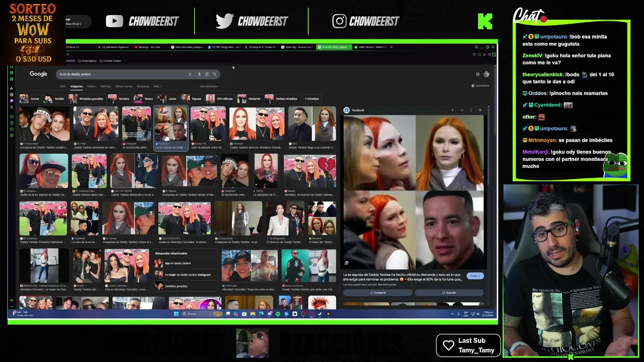Select the Yamilet filter chip
This screenshot has height=362, width=644.
[x=54, y=99]
